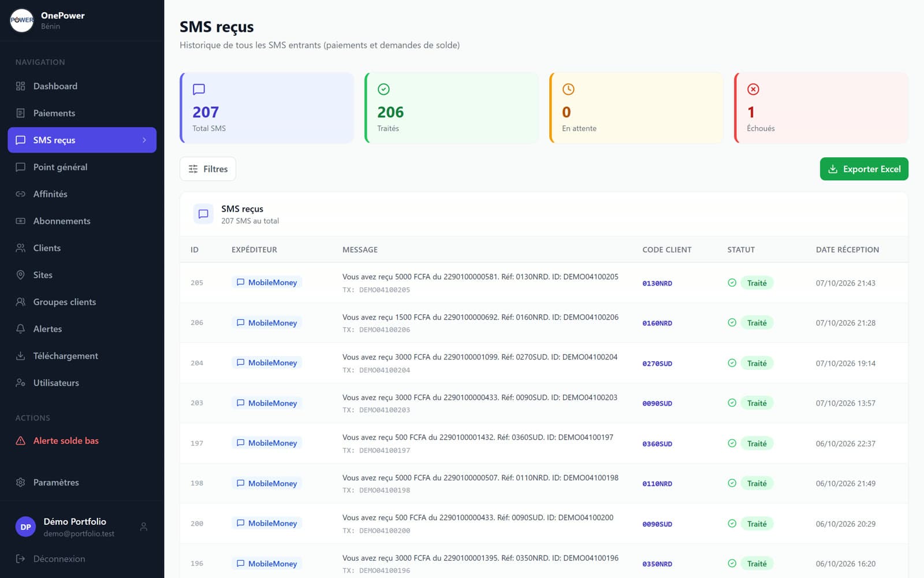
Task: Click the Sites map pin icon
Action: coord(21,275)
